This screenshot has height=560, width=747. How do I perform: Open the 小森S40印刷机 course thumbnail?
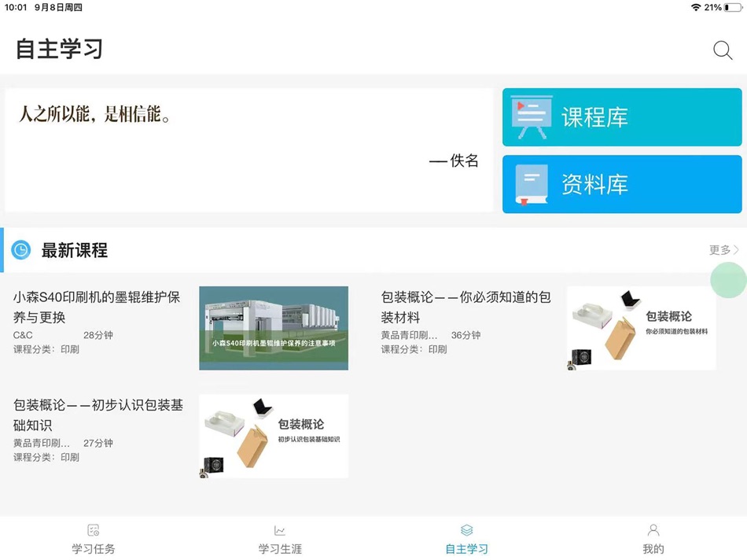[x=274, y=328]
